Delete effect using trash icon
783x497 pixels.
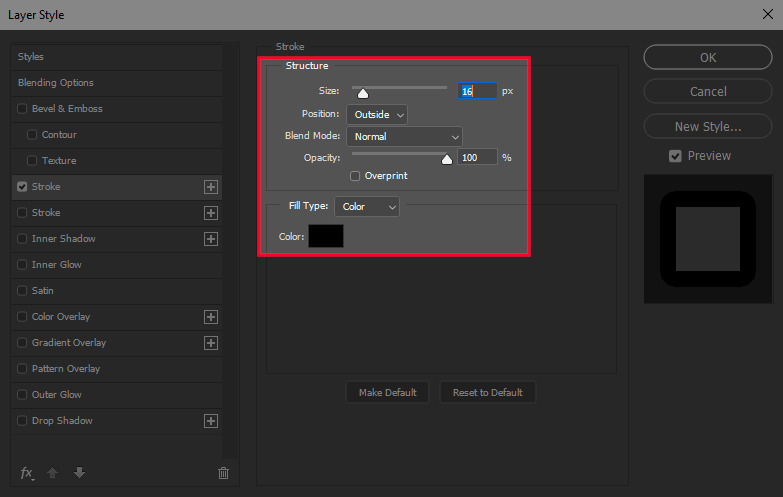tap(223, 473)
